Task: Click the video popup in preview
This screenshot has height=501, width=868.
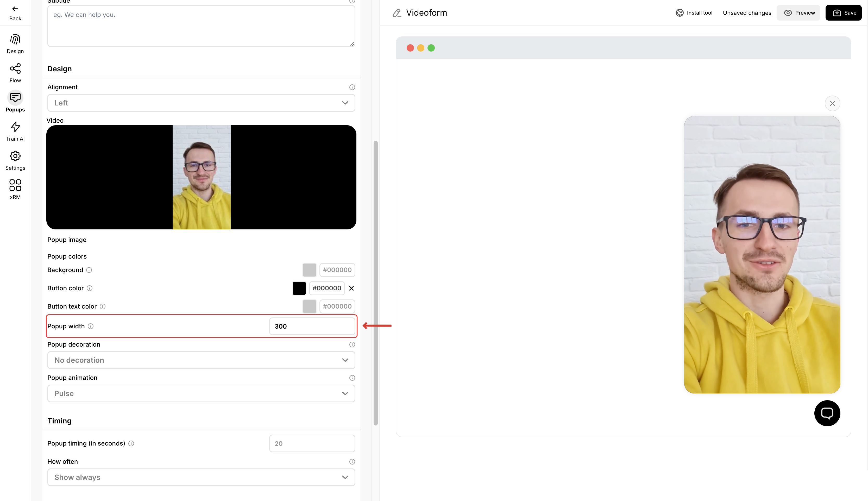Action: pyautogui.click(x=762, y=255)
